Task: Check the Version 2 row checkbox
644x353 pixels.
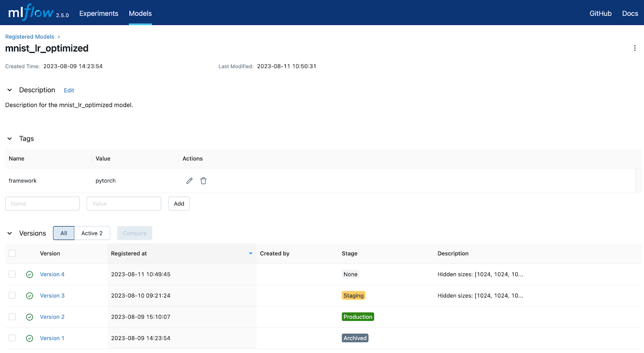Action: click(12, 317)
